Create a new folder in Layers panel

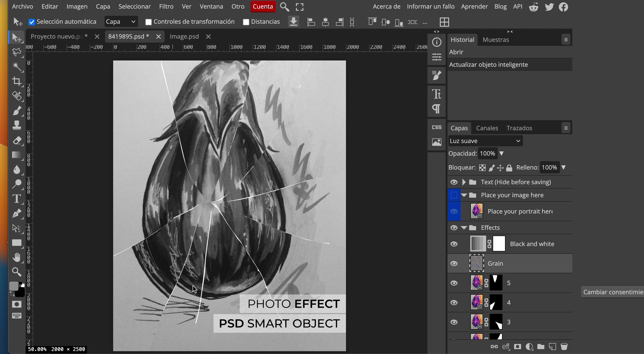point(541,347)
